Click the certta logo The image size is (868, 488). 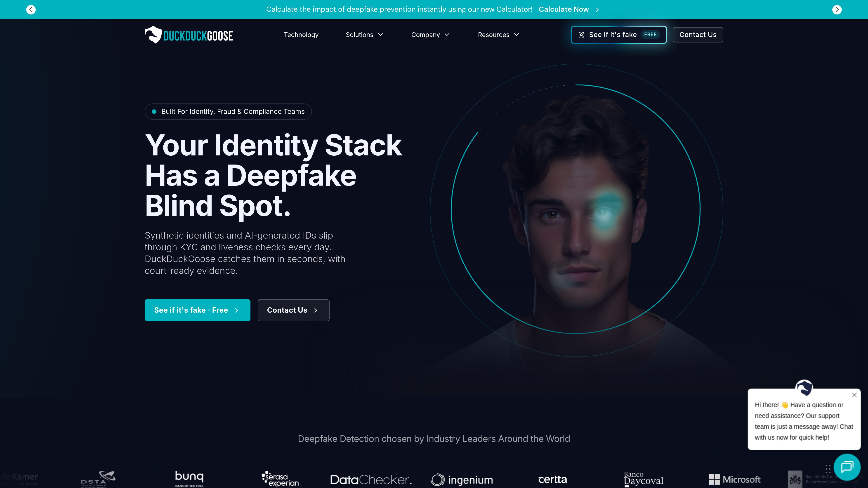(x=553, y=479)
